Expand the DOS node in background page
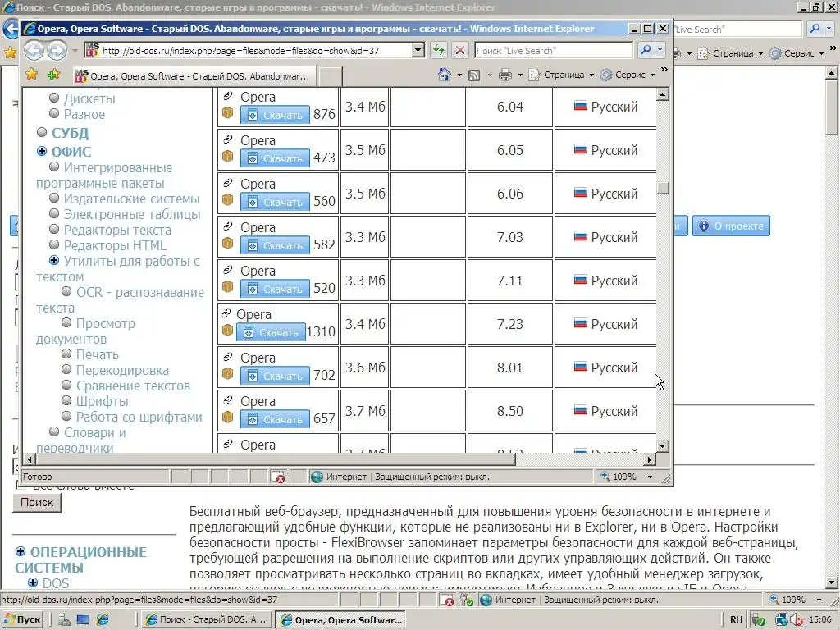Viewport: 840px width, 630px height. (x=33, y=582)
